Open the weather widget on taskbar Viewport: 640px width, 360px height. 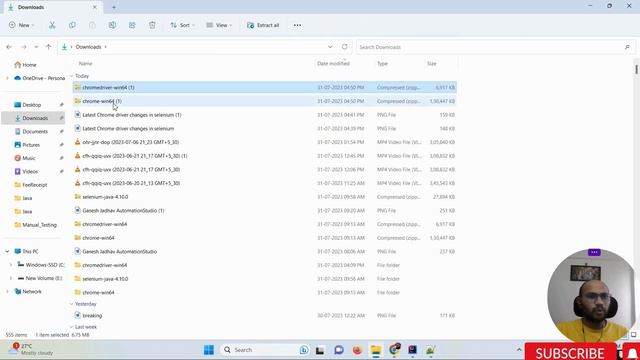pos(31,349)
